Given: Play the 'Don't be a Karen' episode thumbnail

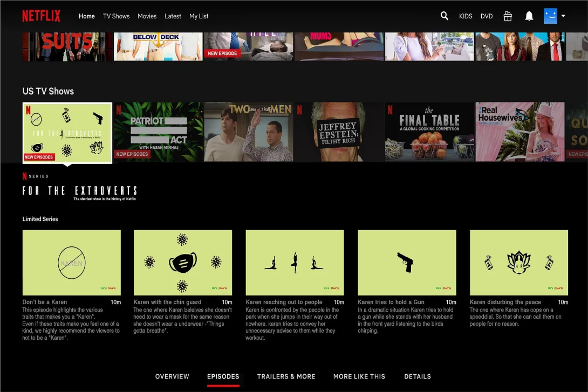Looking at the screenshot, I should pyautogui.click(x=72, y=263).
